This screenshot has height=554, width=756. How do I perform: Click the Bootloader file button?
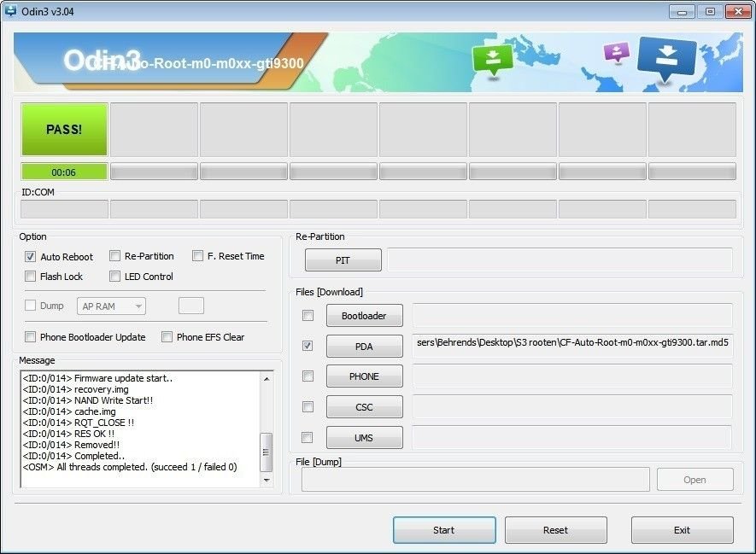pos(364,316)
